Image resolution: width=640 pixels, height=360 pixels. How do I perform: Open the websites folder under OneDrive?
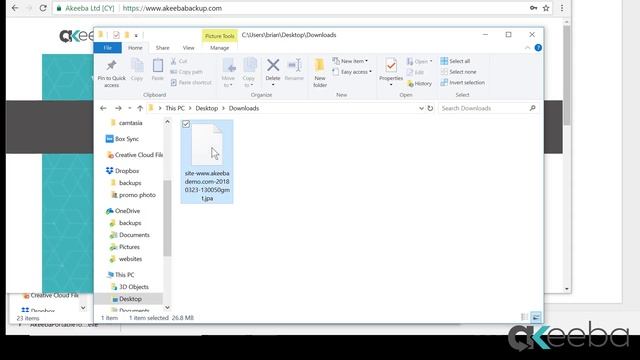(x=130, y=259)
